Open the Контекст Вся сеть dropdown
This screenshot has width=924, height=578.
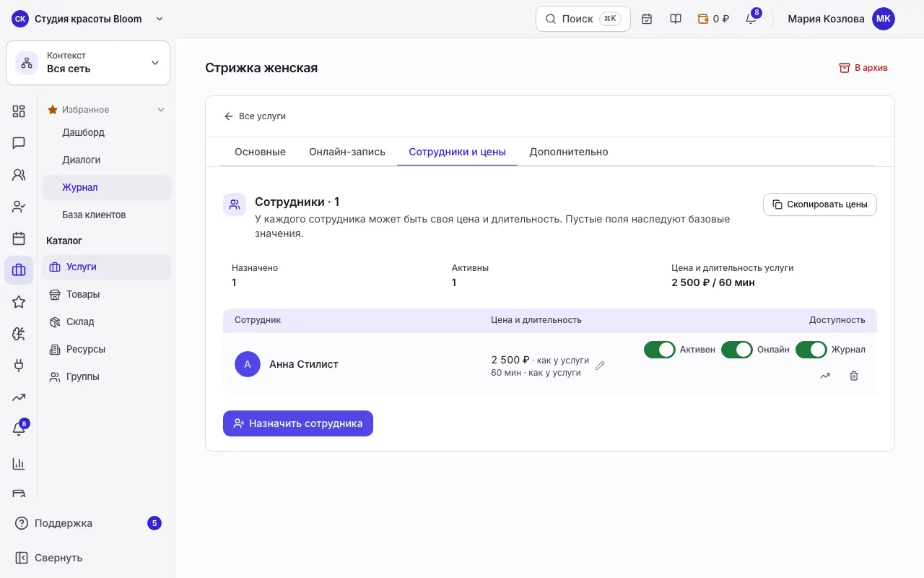pos(88,62)
